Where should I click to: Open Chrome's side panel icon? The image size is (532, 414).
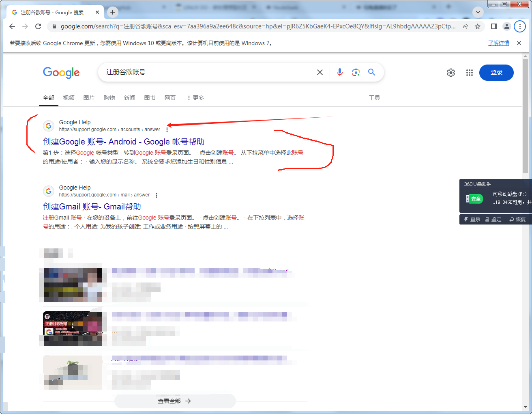click(493, 26)
